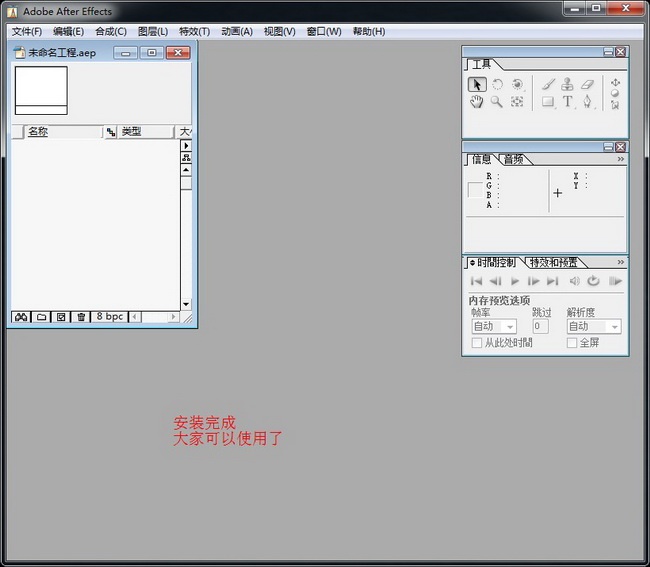Open the 图层(L) menu
Screen dimensions: 650x567
click(x=153, y=32)
